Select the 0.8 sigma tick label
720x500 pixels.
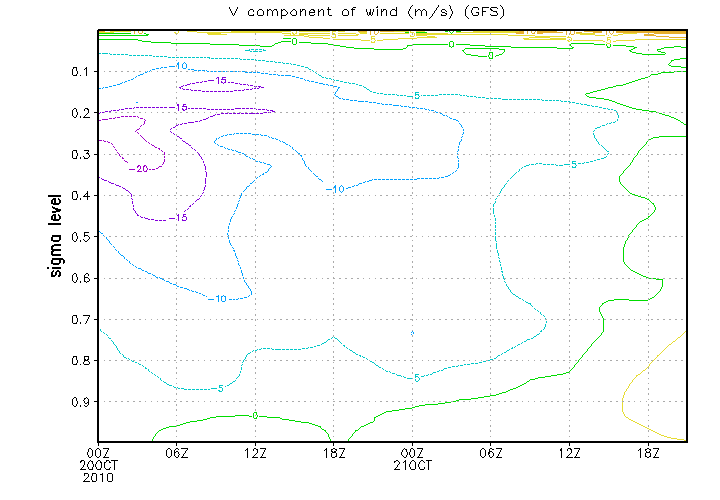[x=81, y=360]
